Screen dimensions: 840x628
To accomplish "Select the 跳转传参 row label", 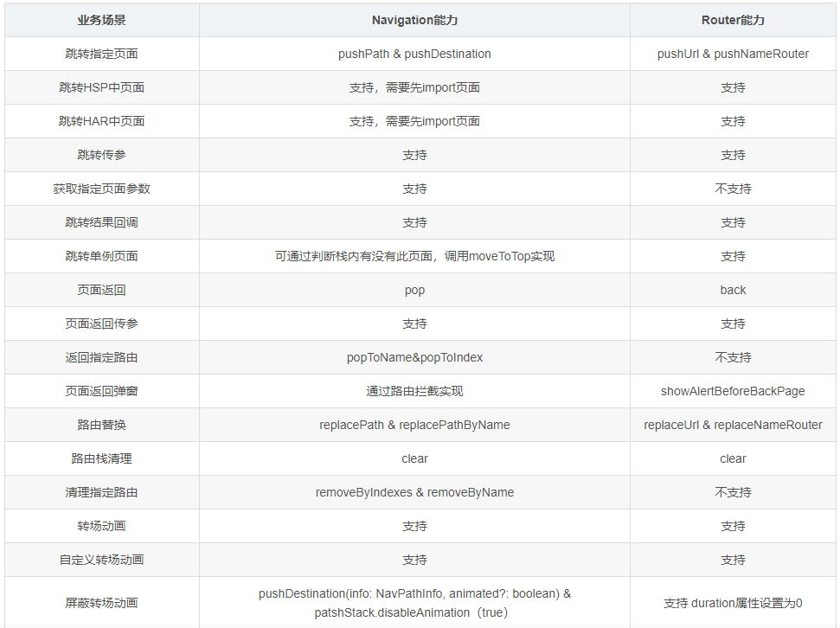I will [102, 155].
